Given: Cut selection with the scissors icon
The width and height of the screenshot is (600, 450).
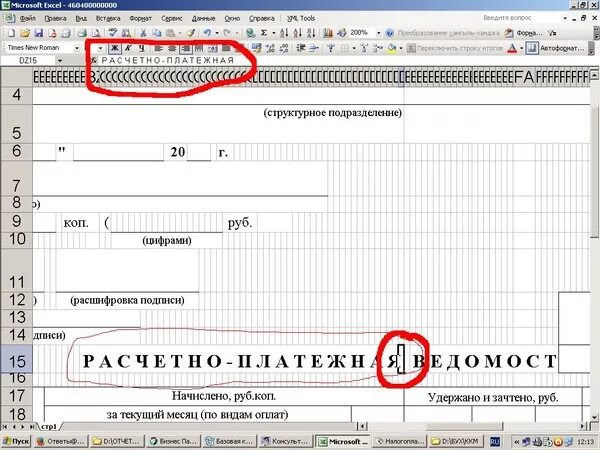Looking at the screenshot, I should pos(143,33).
